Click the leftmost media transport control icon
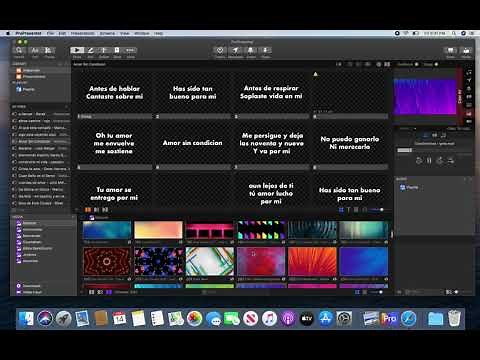 click(x=419, y=161)
